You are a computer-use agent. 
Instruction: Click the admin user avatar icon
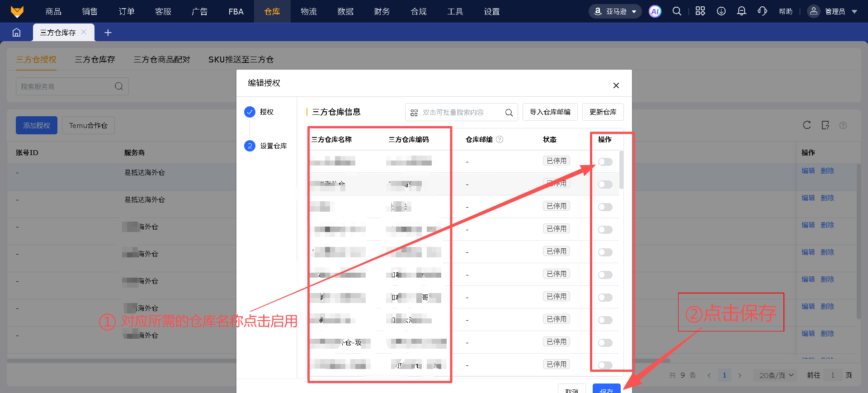tap(814, 11)
